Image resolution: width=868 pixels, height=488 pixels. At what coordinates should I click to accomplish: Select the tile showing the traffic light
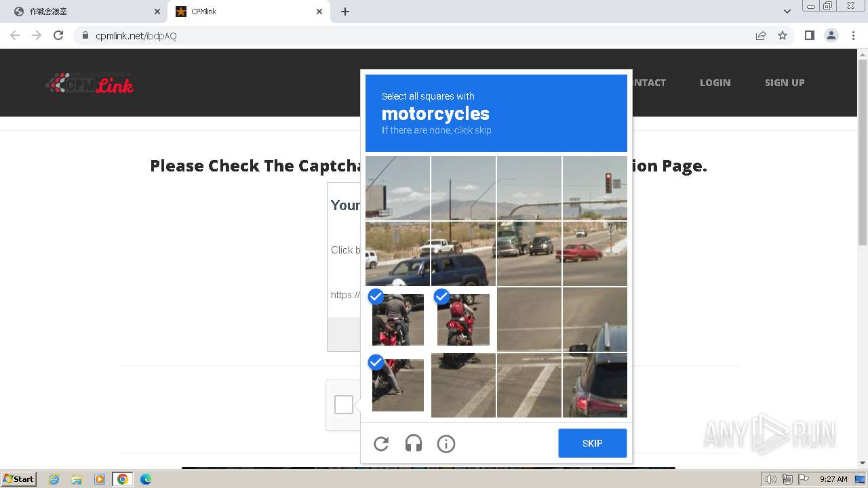click(595, 188)
